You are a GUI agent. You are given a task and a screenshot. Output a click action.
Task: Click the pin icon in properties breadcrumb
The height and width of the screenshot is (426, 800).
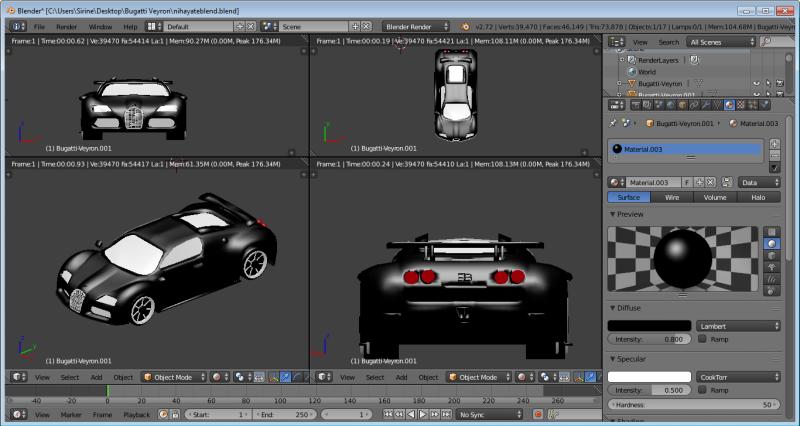pyautogui.click(x=615, y=123)
